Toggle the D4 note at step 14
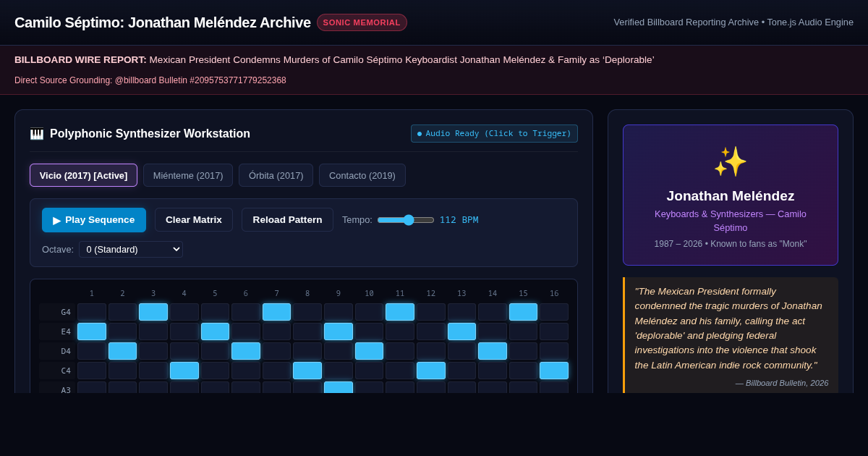Viewport: 868px width, 456px height. coord(493,351)
